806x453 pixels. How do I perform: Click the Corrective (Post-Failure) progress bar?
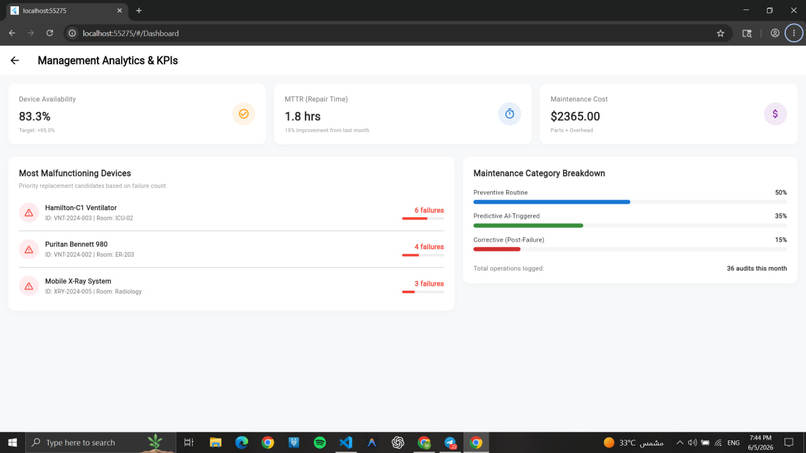tap(630, 249)
